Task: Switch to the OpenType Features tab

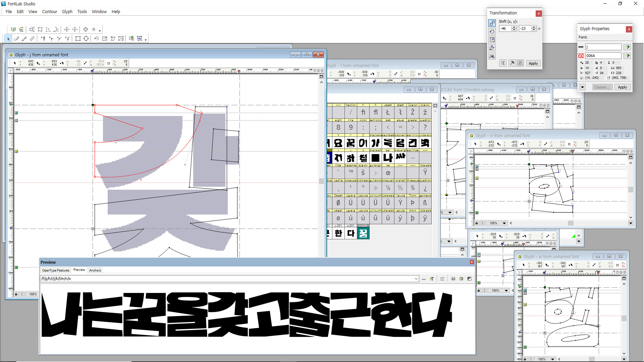Action: coord(56,270)
